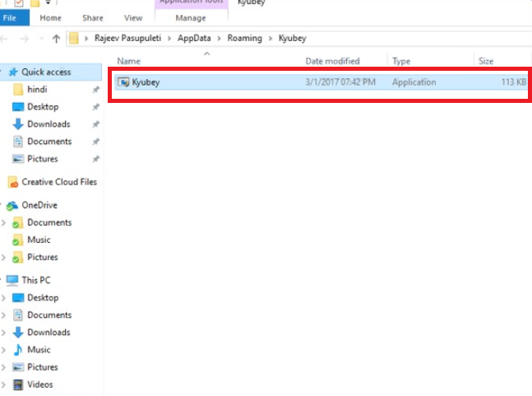Click the Back navigation arrow
The width and height of the screenshot is (532, 396).
[x=6, y=39]
